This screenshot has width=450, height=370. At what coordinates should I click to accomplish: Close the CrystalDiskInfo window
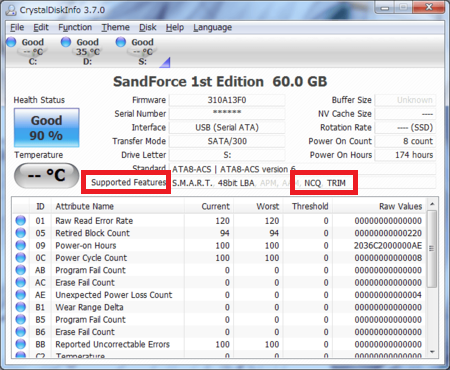pos(429,7)
